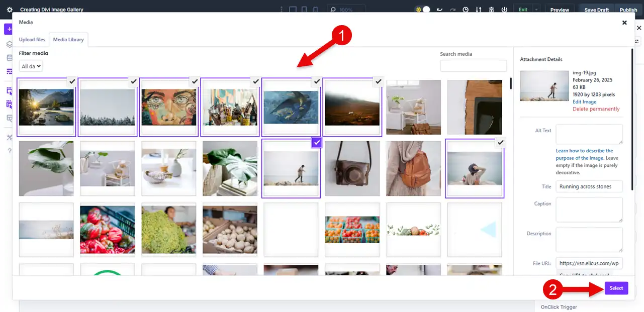644x312 pixels.
Task: Deselect checkmark on sea turtle image
Action: click(317, 81)
